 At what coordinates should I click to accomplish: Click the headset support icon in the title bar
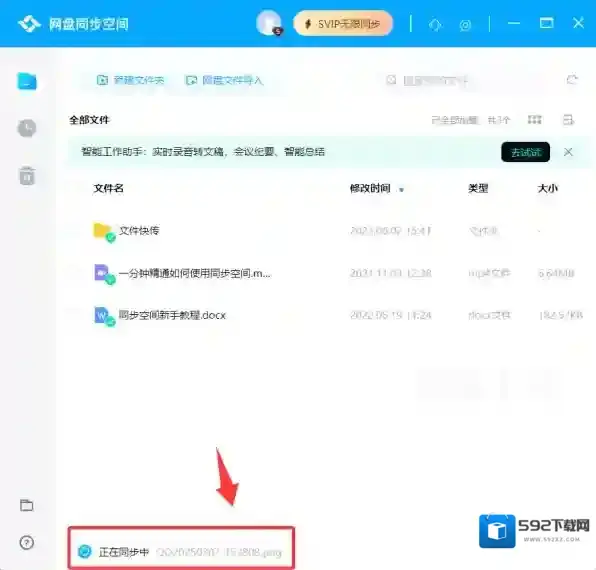click(x=435, y=25)
